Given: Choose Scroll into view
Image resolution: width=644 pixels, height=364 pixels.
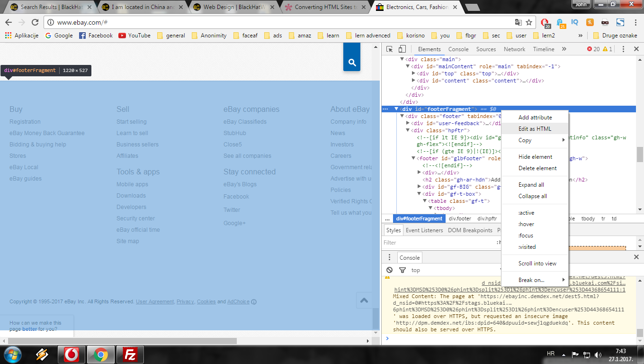Looking at the screenshot, I should click(x=535, y=264).
